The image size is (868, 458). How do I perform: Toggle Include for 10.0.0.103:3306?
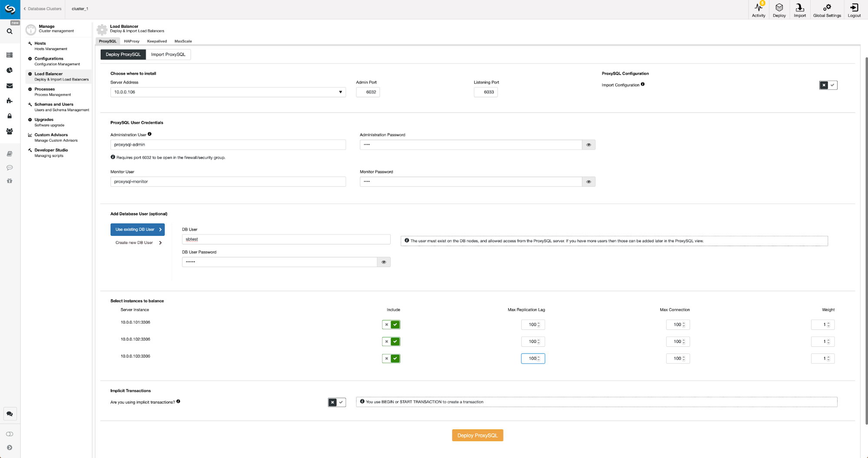click(391, 359)
